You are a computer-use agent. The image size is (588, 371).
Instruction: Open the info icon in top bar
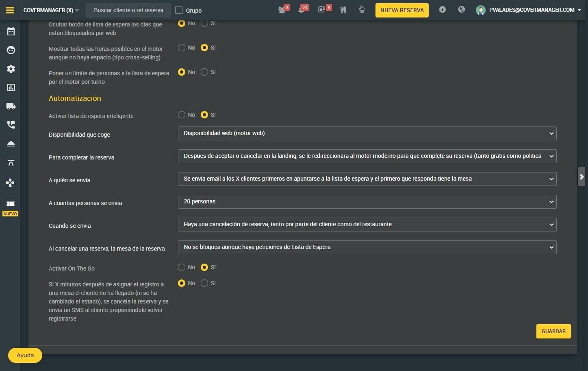[x=443, y=9]
